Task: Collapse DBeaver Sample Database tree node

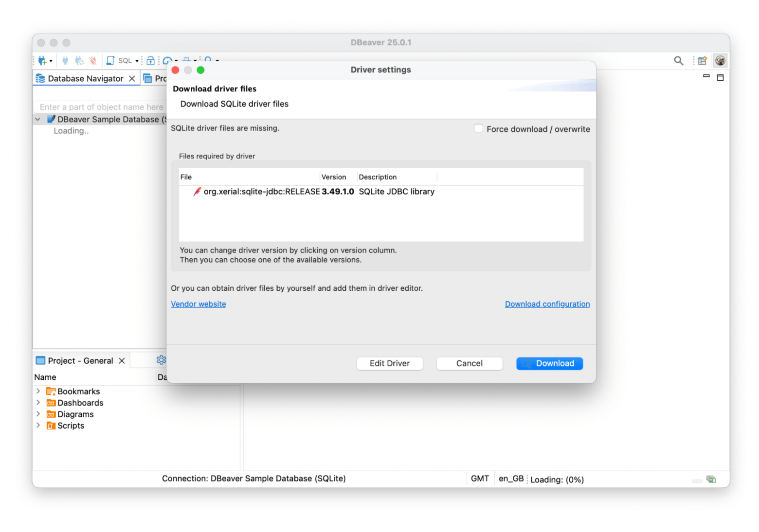Action: 38,119
